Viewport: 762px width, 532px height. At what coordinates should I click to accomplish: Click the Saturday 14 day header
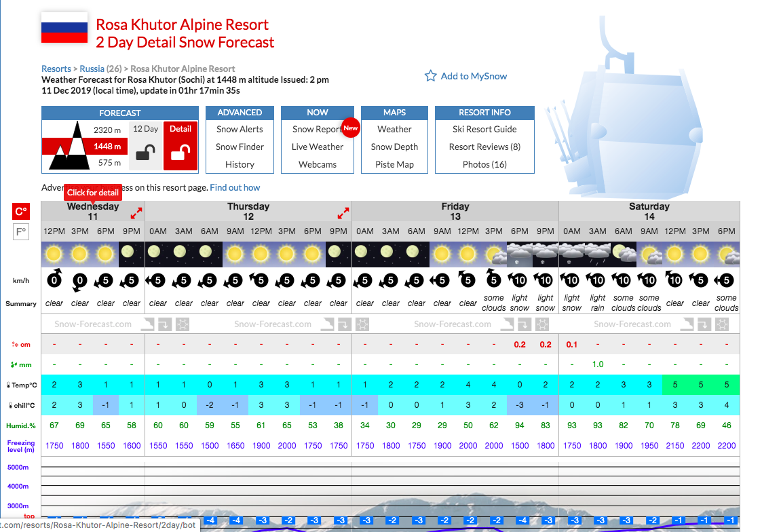[x=649, y=211]
